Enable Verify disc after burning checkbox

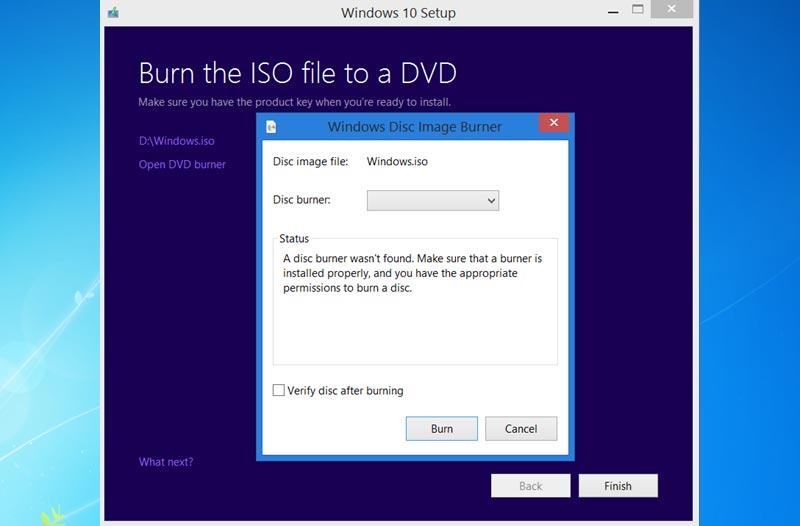[279, 390]
